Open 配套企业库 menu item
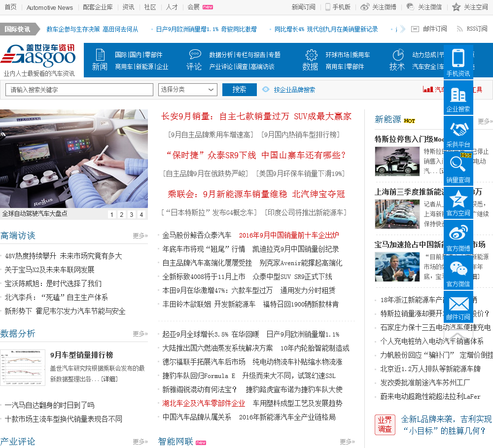 [98, 7]
